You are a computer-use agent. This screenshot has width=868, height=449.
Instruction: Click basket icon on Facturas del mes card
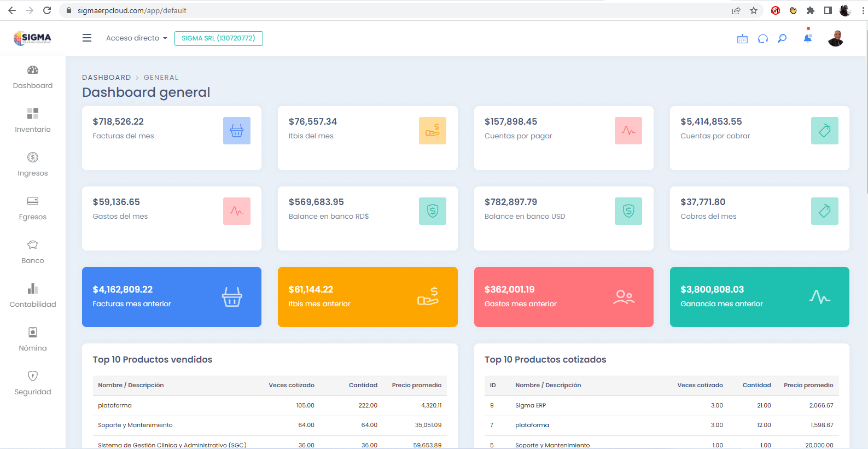tap(237, 131)
